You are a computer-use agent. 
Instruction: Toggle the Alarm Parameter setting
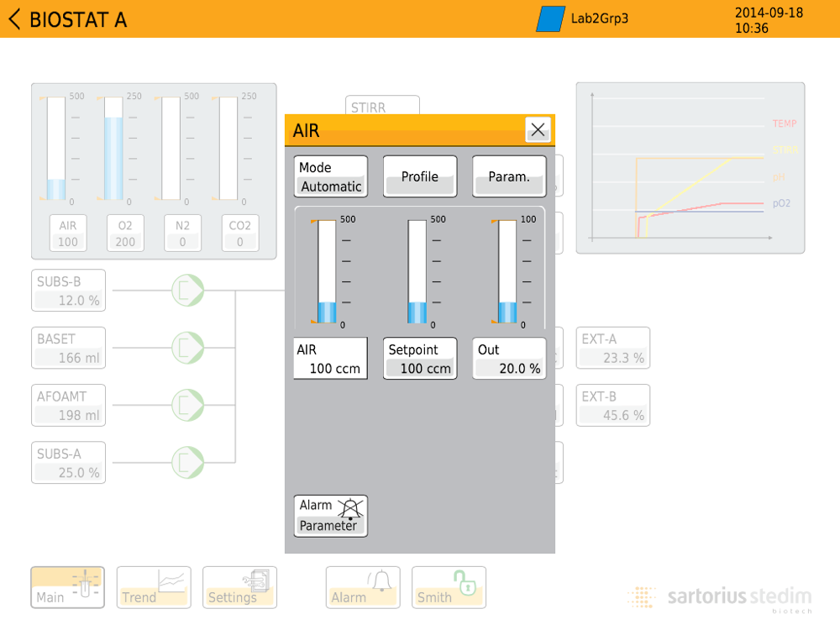point(330,516)
